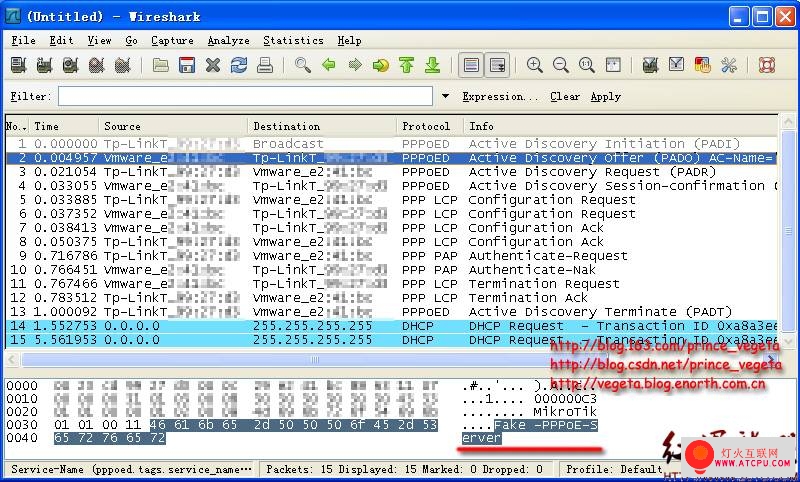This screenshot has height=482, width=800.
Task: Print packets using printer icon
Action: (x=265, y=65)
